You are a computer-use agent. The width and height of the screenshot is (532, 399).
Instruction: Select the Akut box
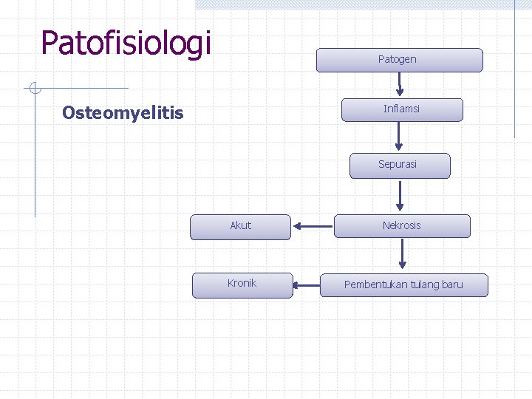241,227
